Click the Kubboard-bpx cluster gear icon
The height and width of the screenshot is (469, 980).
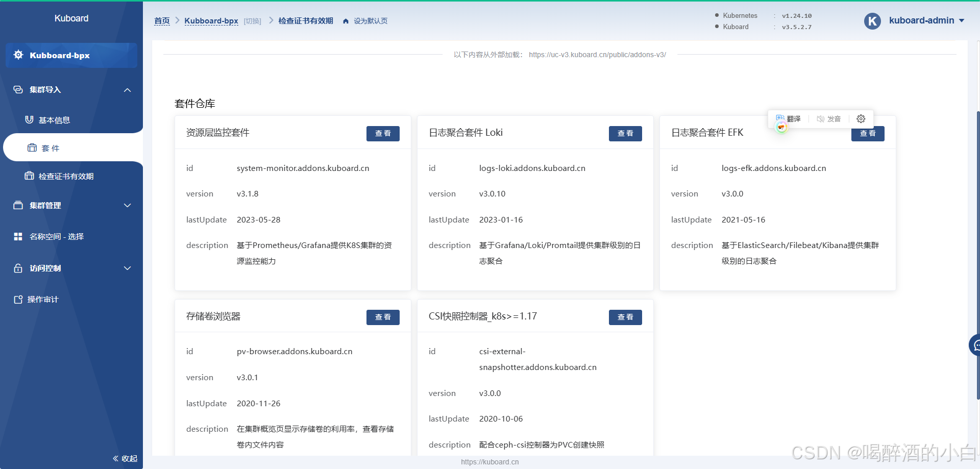[x=18, y=55]
